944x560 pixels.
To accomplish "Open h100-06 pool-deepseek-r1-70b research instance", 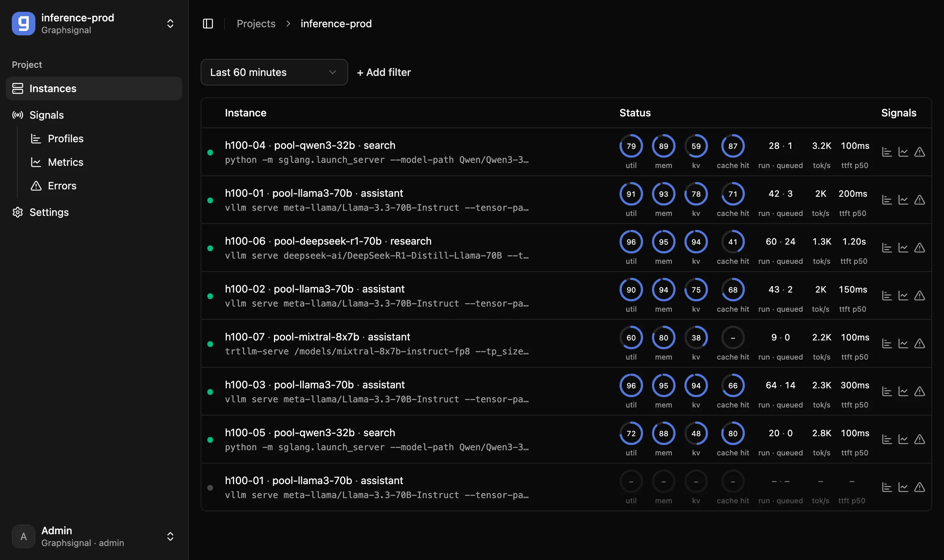I will [328, 241].
